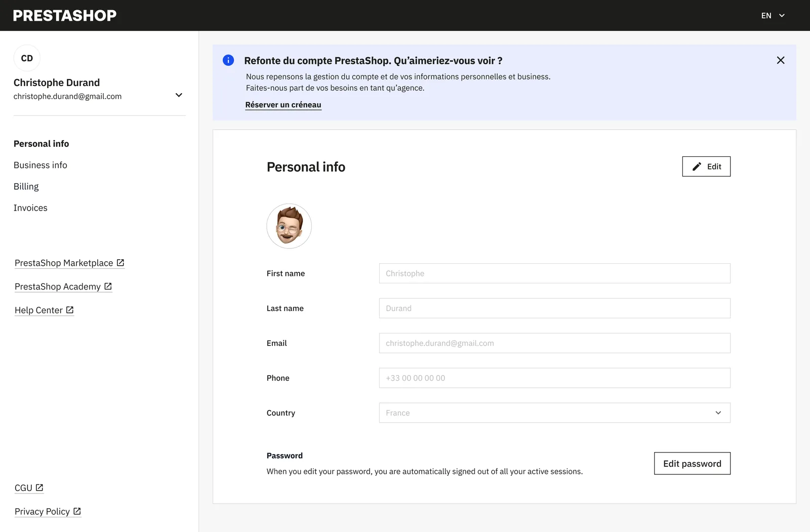Click the Password section label

point(285,456)
